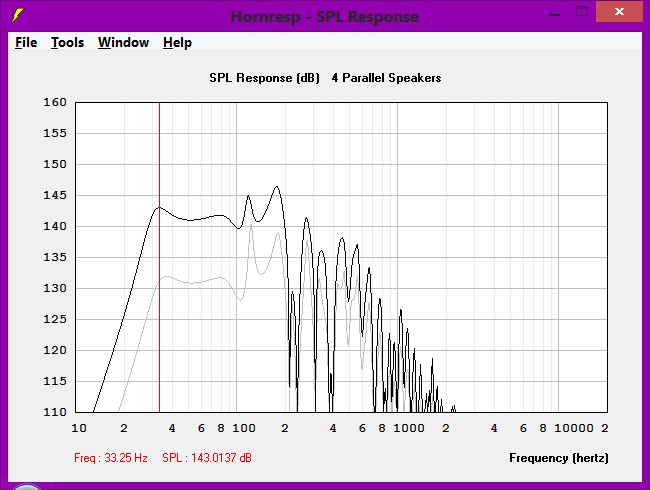Click the '4 Parallel Speakers' label

[386, 78]
